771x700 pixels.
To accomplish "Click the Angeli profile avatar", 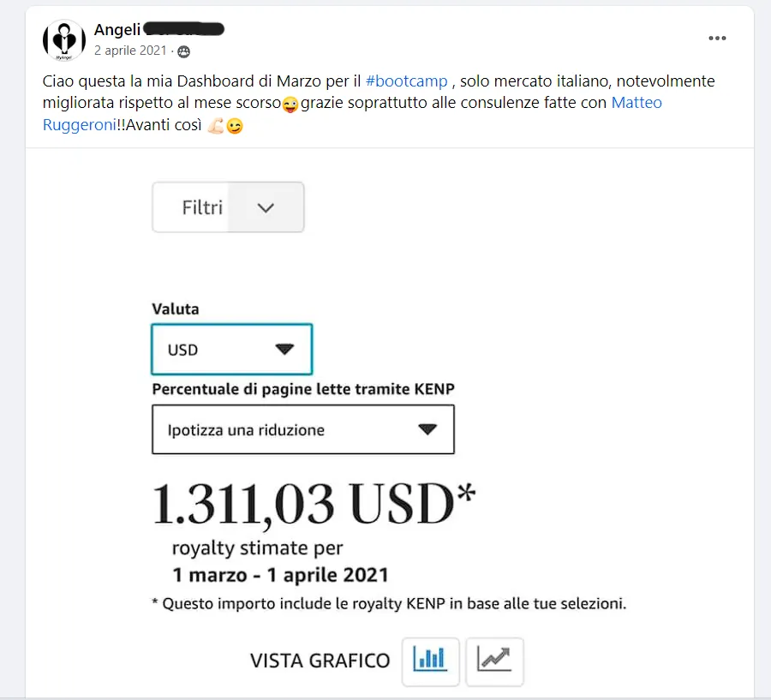I will point(64,40).
